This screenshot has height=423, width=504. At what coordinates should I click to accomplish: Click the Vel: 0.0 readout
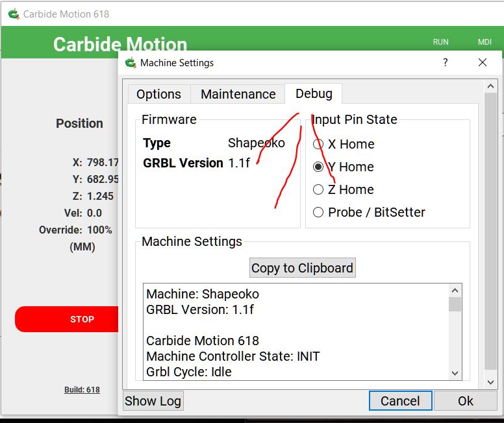tap(83, 213)
